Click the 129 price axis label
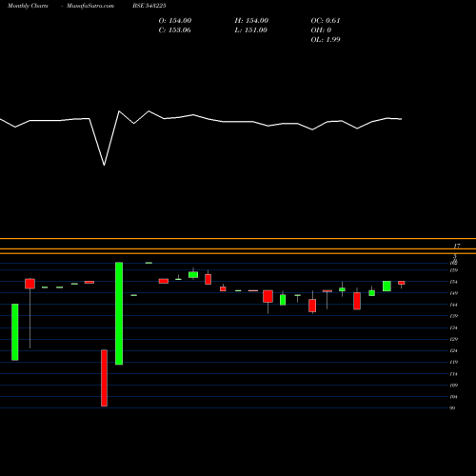 [x=454, y=339]
